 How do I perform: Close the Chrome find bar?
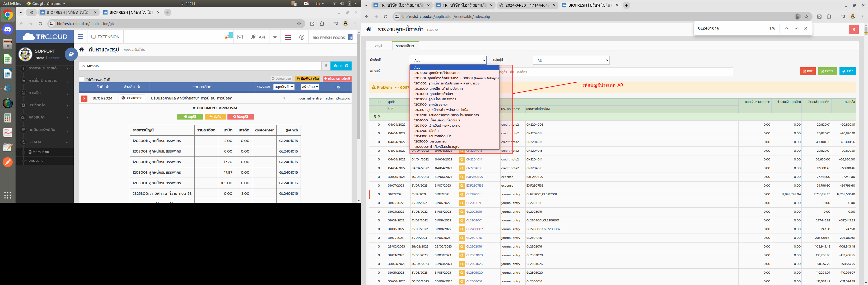point(806,28)
